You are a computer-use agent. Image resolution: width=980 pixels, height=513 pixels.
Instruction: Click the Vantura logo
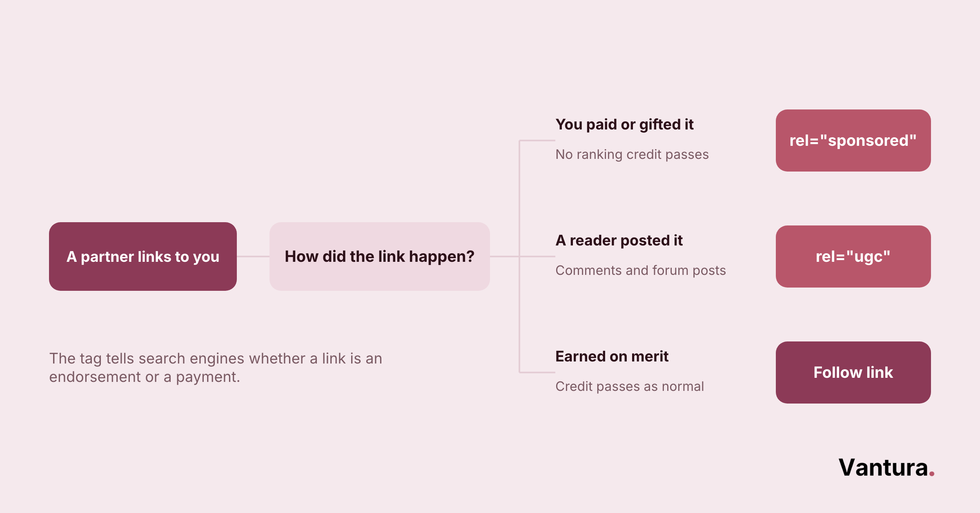pos(886,468)
